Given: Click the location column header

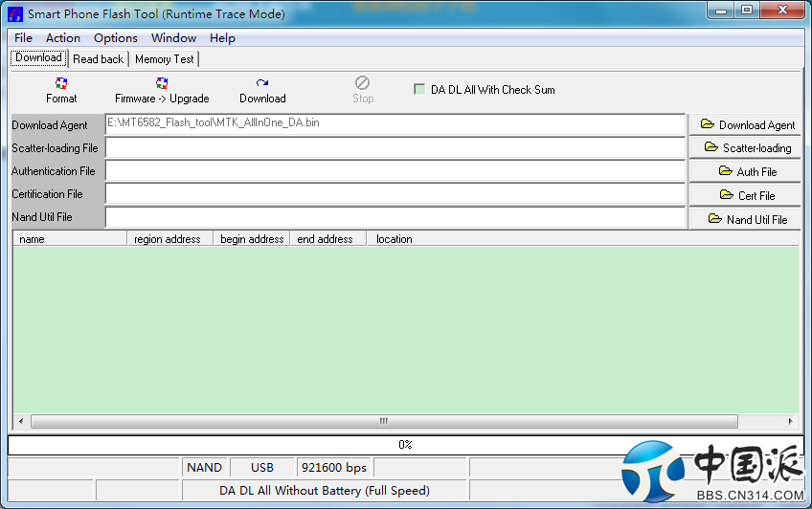Looking at the screenshot, I should coord(583,239).
